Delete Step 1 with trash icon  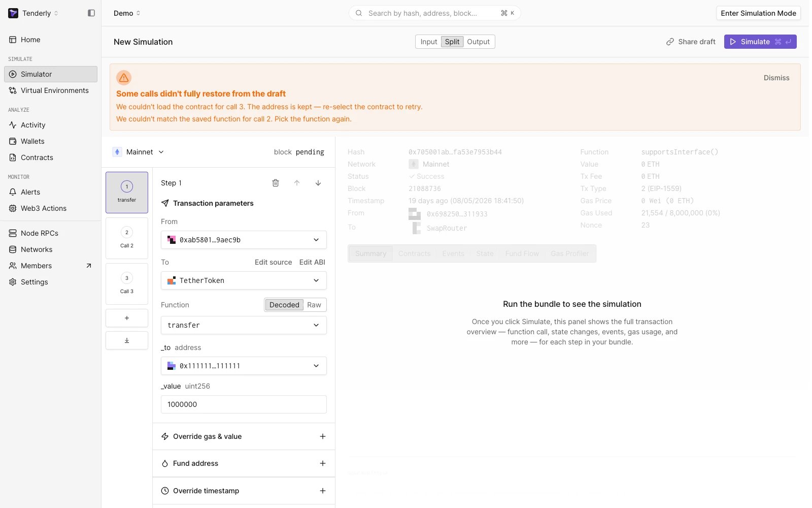coord(276,183)
